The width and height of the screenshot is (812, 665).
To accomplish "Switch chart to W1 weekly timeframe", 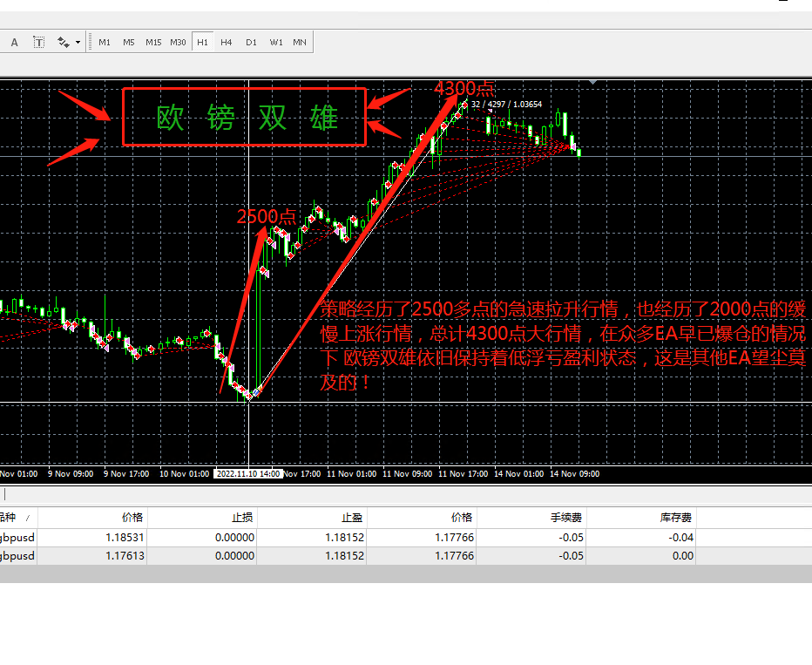I will (276, 43).
